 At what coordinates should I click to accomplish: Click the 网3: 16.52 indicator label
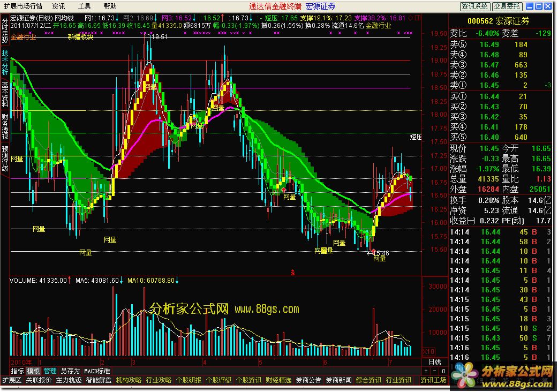pyautogui.click(x=177, y=18)
